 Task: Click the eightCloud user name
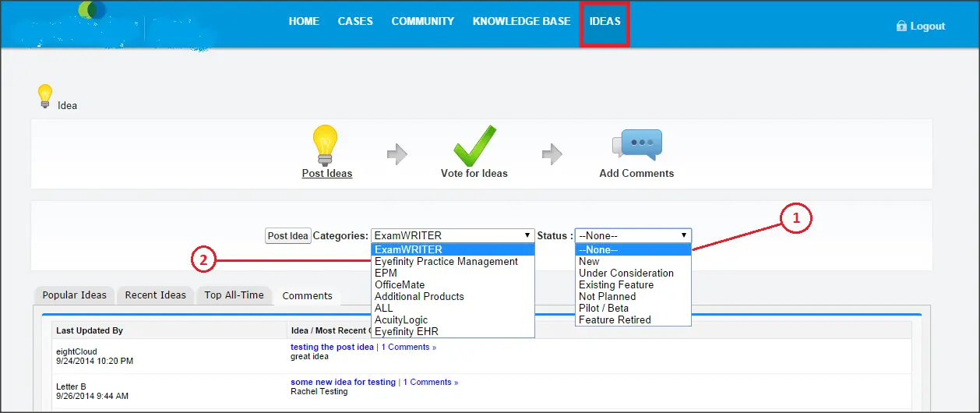tap(76, 351)
